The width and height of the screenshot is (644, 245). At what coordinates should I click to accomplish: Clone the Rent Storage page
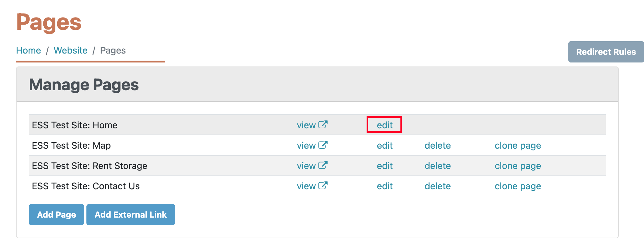tap(518, 166)
